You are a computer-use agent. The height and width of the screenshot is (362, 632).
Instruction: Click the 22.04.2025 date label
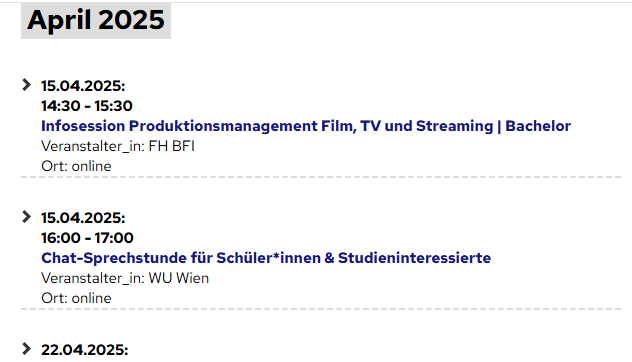click(85, 350)
